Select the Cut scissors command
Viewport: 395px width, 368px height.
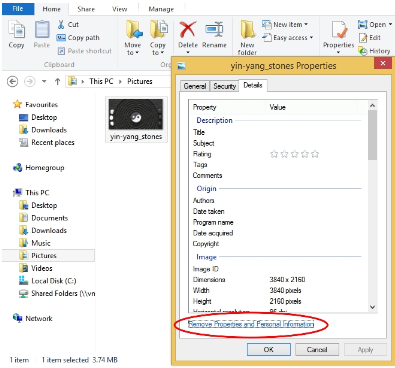click(68, 24)
